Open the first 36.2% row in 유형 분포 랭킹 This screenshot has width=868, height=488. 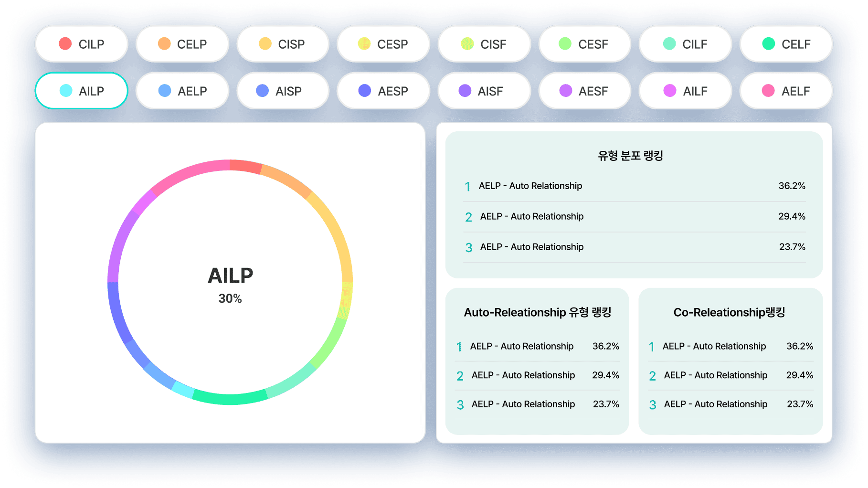click(634, 186)
